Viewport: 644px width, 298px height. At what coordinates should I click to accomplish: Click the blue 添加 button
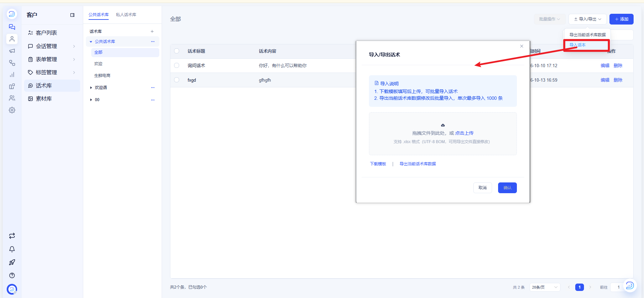click(621, 19)
